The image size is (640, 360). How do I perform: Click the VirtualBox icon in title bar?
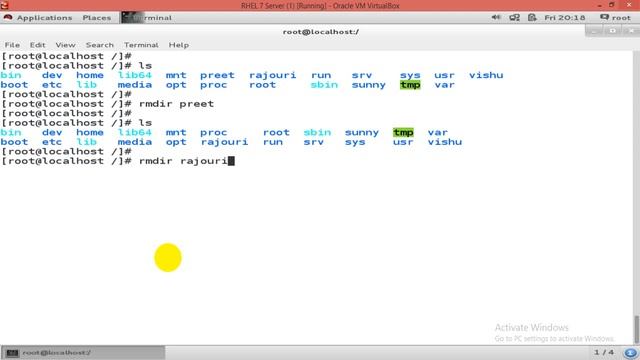(4, 5)
